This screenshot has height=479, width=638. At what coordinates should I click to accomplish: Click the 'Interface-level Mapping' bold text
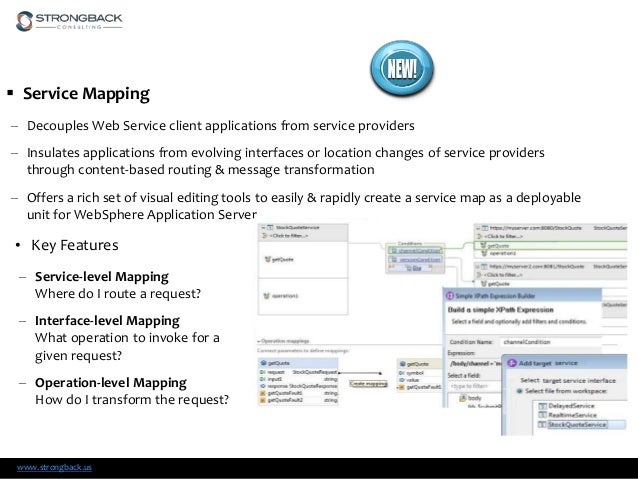[107, 321]
